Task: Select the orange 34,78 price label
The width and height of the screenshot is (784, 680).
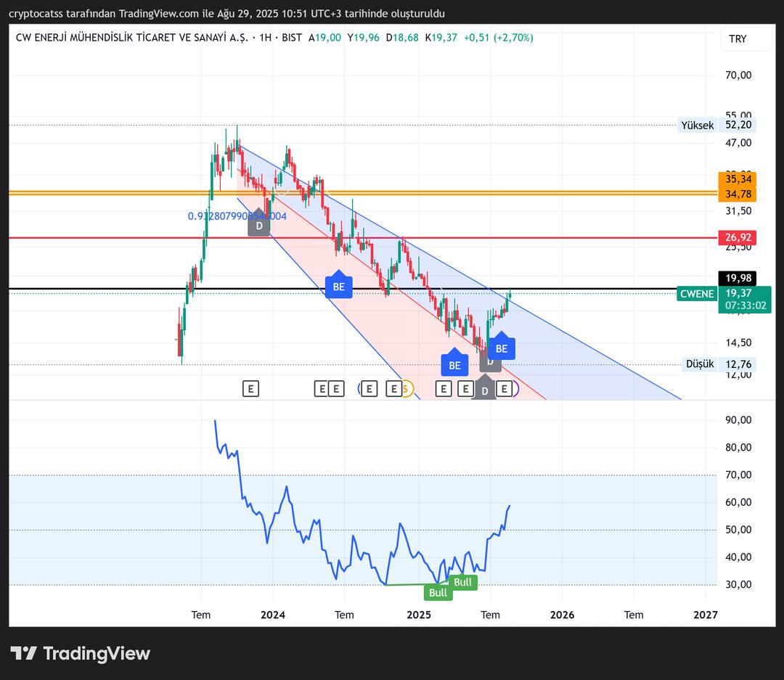Action: [738, 194]
